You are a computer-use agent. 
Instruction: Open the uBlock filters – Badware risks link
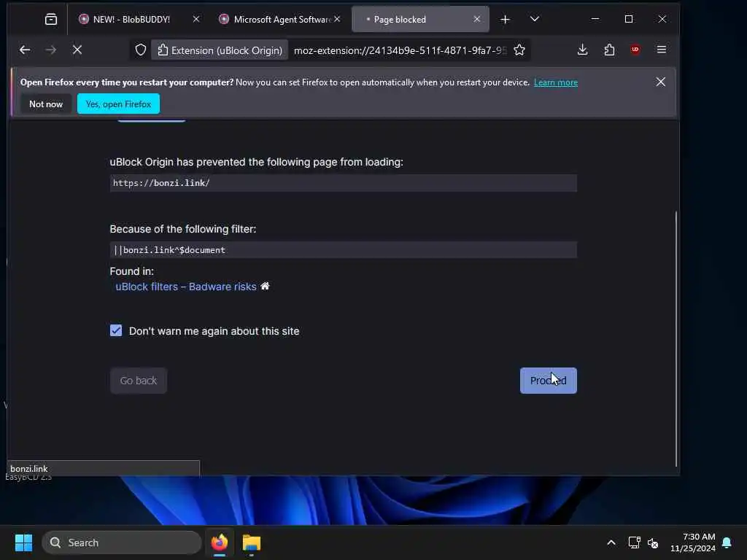(x=186, y=287)
